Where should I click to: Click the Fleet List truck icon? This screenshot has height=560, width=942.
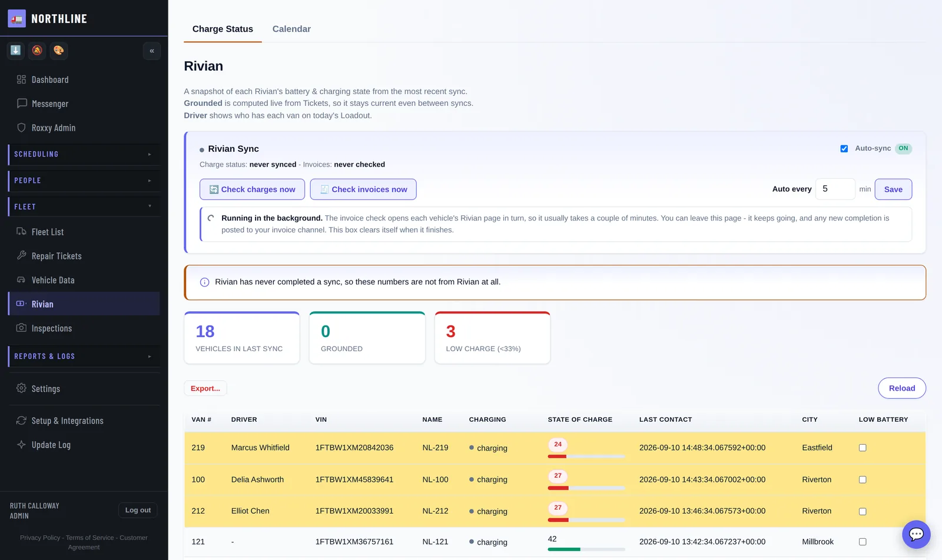pyautogui.click(x=21, y=232)
